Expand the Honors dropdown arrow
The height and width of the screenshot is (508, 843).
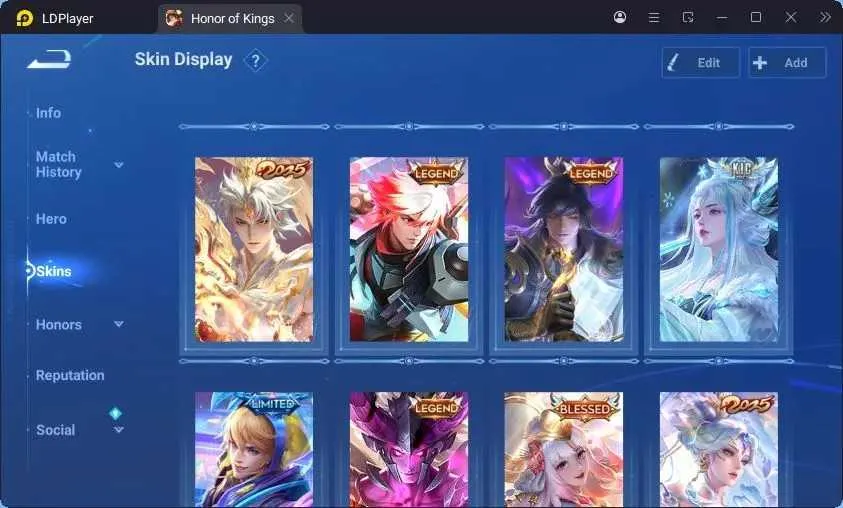pyautogui.click(x=119, y=324)
